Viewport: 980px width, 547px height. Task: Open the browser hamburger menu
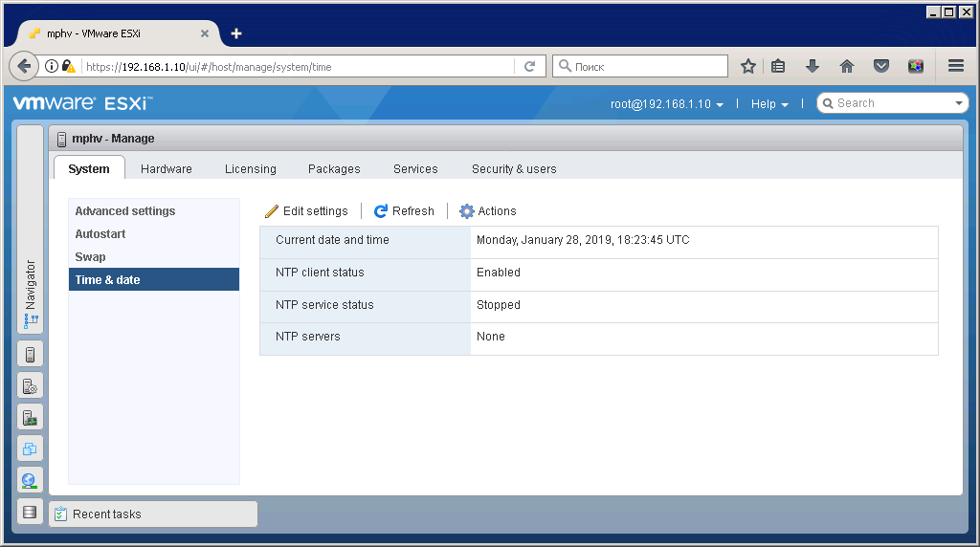pyautogui.click(x=956, y=66)
